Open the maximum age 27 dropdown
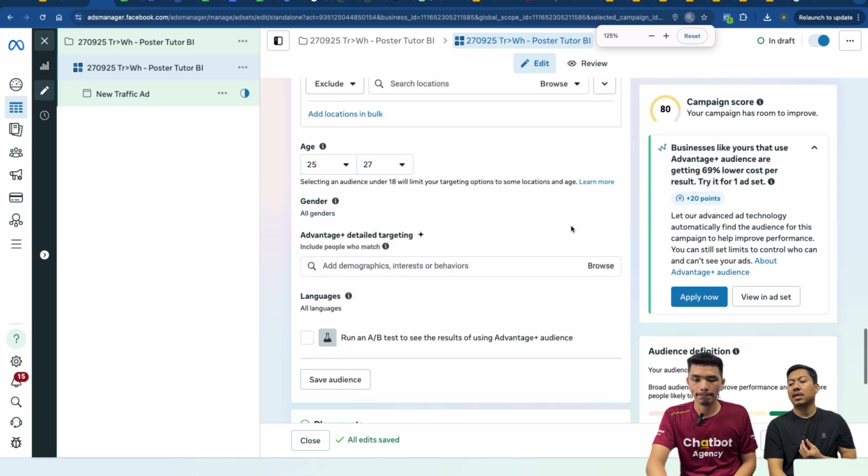Image resolution: width=868 pixels, height=476 pixels. [x=385, y=164]
